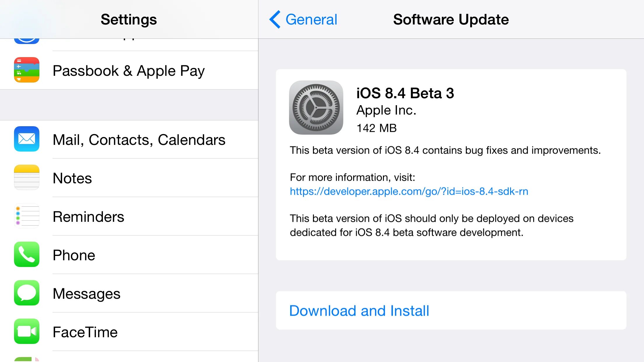Open Passbook & Apple Pay settings
644x362 pixels.
(129, 70)
